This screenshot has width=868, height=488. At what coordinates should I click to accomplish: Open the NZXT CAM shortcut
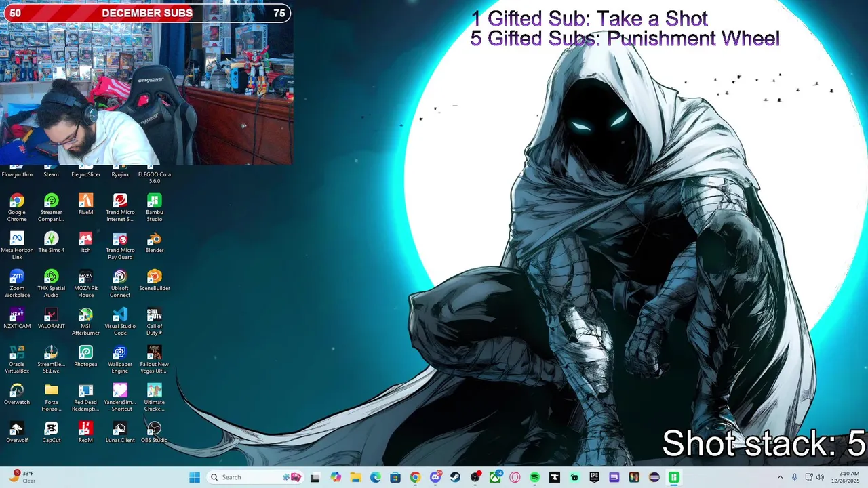17,319
